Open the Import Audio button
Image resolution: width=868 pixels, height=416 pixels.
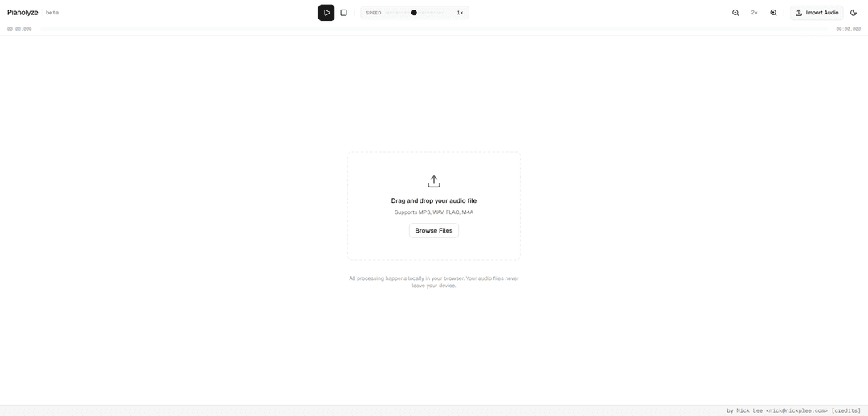tap(817, 13)
